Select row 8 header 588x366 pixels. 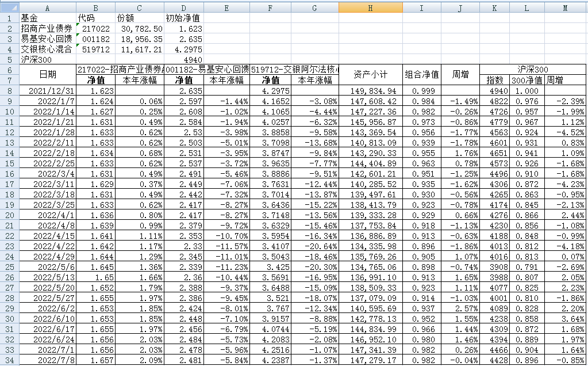[x=9, y=90]
